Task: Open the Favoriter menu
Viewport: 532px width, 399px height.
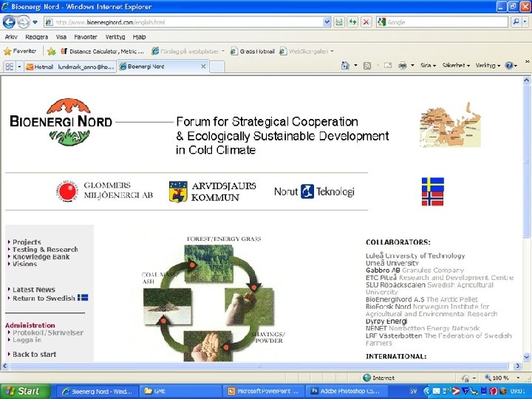Action: pyautogui.click(x=86, y=37)
